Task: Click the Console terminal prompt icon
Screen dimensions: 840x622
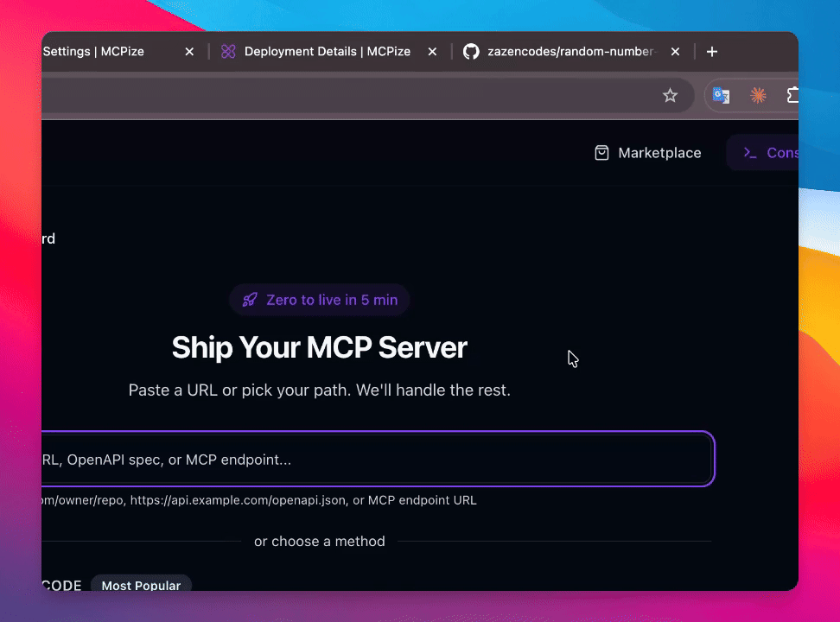Action: pos(749,153)
